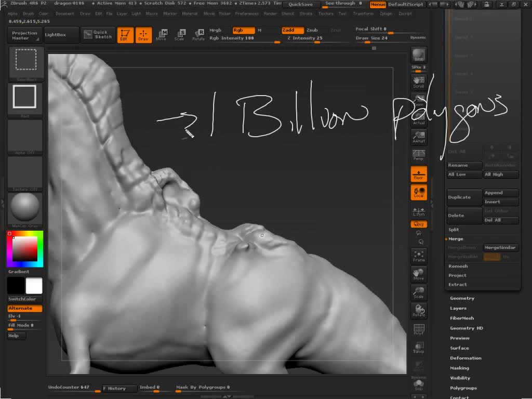Expand the Geometry subpalette
The height and width of the screenshot is (399, 532).
pos(462,298)
